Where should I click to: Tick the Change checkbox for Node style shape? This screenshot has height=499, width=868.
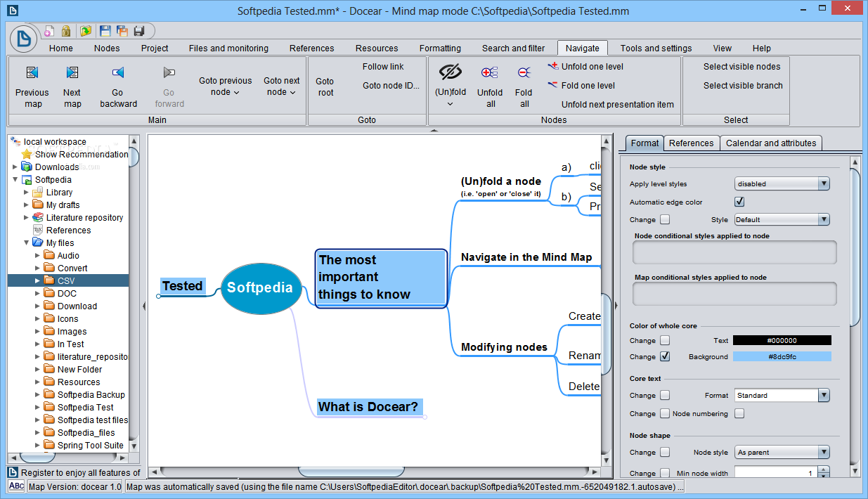point(665,453)
